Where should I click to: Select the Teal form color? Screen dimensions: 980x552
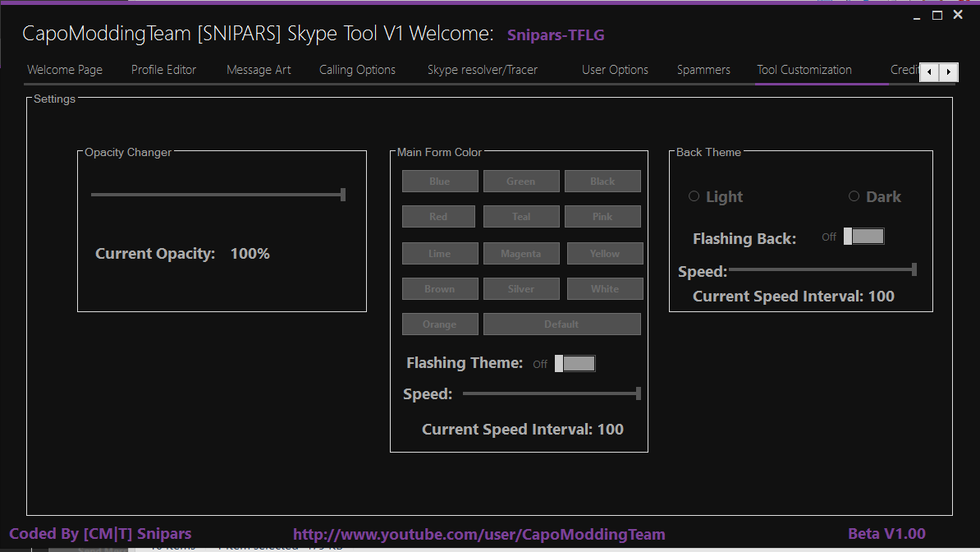(x=521, y=217)
